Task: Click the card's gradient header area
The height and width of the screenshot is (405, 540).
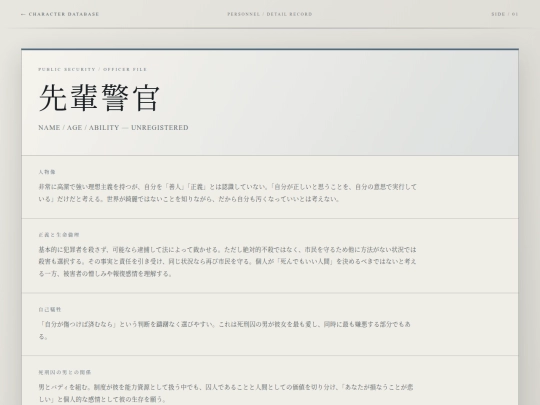Action: (270, 103)
